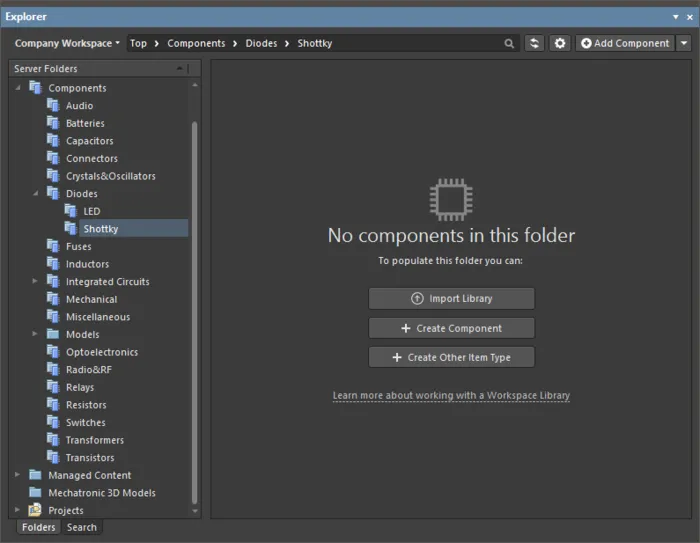Select the Capacitors label in the tree

[89, 141]
